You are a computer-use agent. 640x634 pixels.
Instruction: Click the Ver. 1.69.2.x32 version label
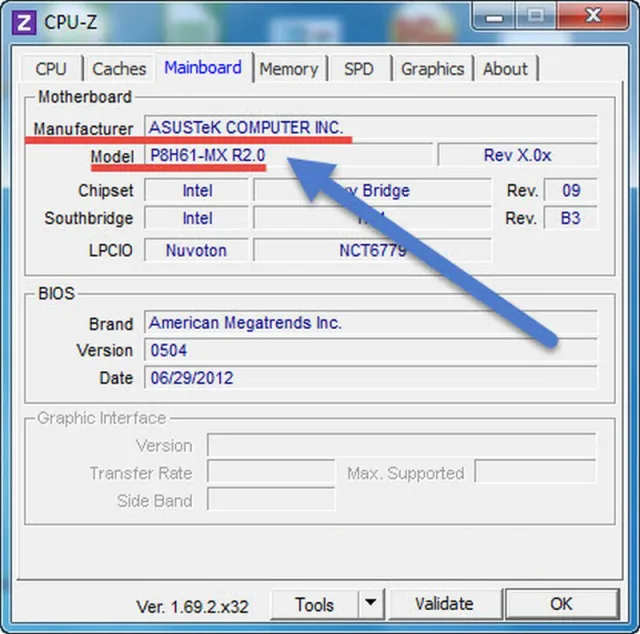pyautogui.click(x=192, y=607)
